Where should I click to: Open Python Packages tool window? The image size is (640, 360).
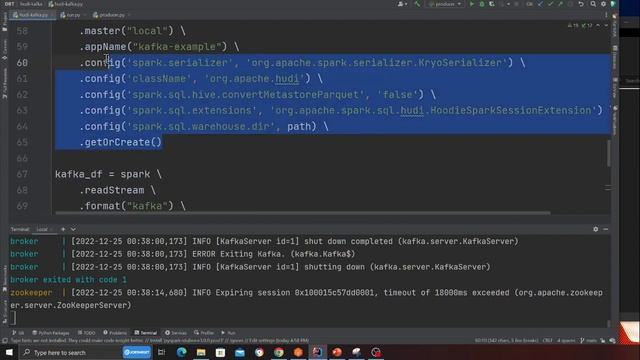(51, 333)
